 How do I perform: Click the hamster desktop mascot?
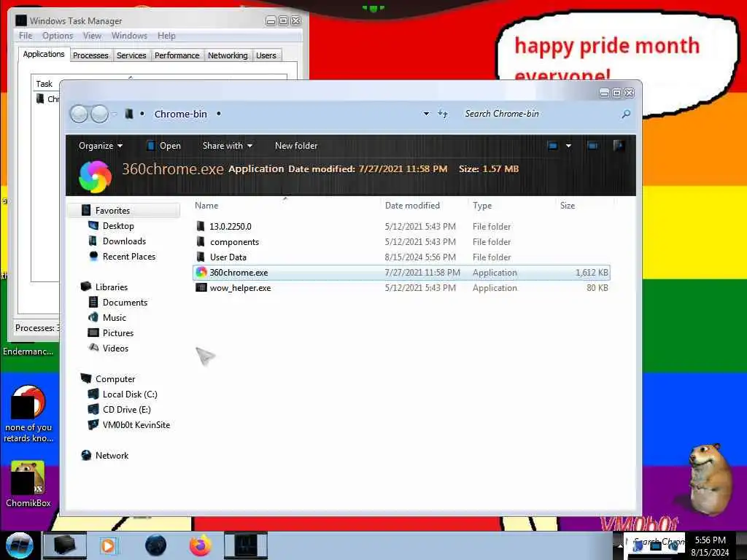point(709,479)
